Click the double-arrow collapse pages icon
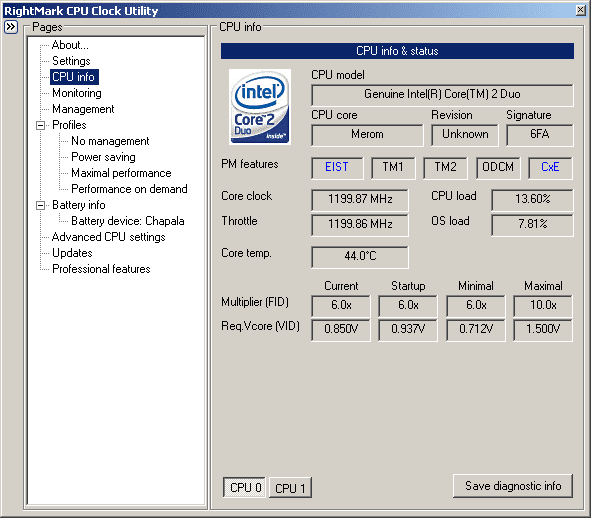Screen dimensions: 591x518 click(11, 27)
